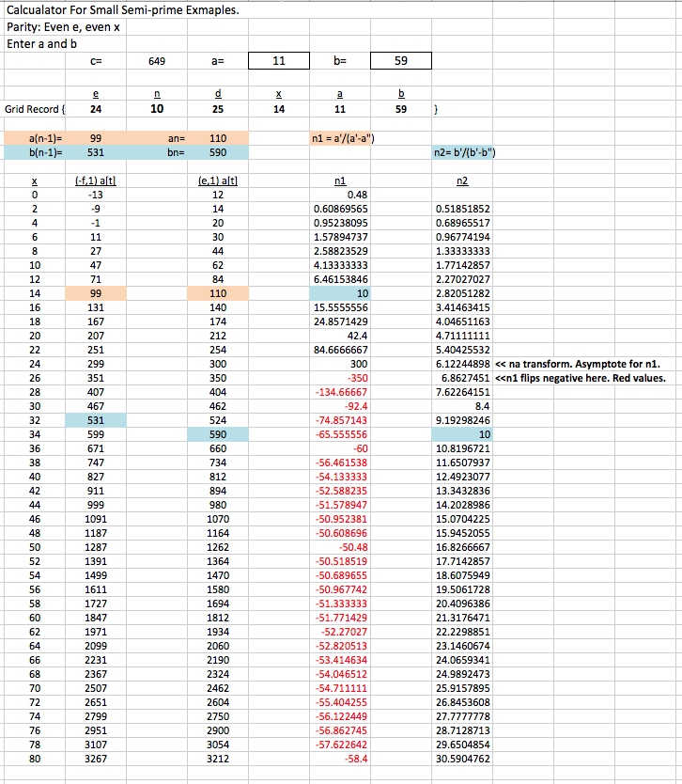Viewport: 682px width, 784px height.
Task: Select the red value -51.333333
Action: [341, 604]
